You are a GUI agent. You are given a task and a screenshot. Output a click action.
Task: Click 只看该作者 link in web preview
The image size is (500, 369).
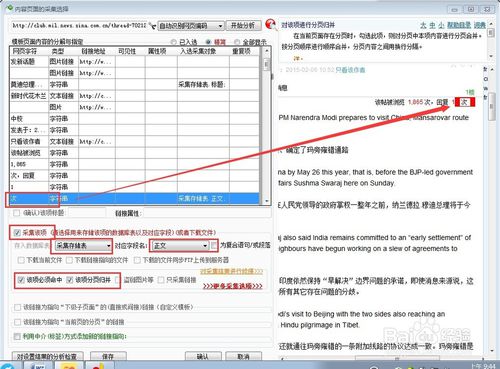pos(350,70)
